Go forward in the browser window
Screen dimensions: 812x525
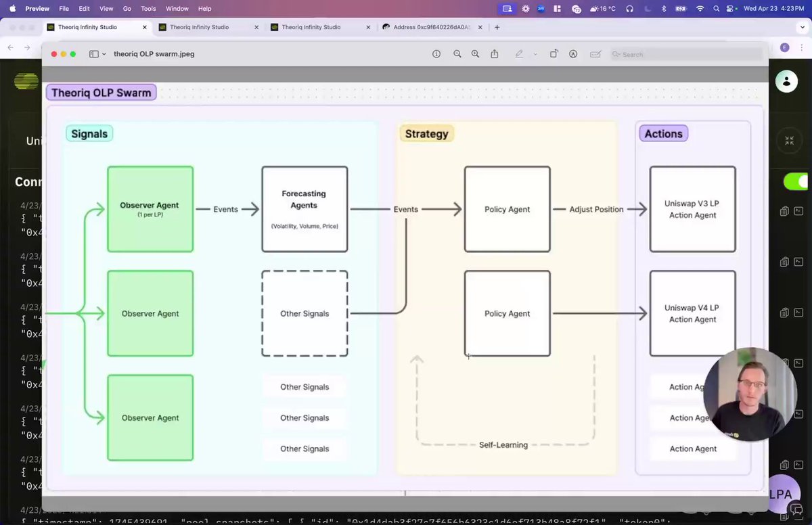[x=28, y=47]
